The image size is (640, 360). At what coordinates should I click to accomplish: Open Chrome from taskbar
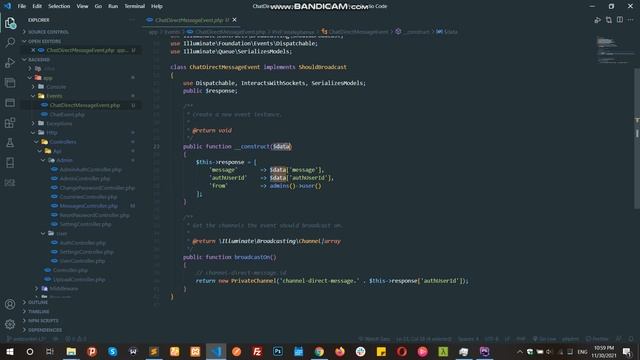pos(319,351)
